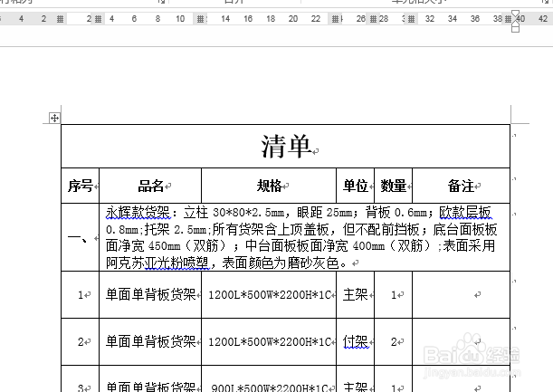Click 欧款层板 in the description

465,213
